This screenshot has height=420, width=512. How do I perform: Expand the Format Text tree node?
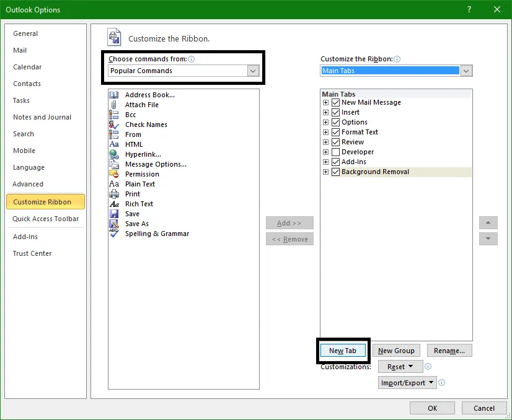click(x=325, y=132)
